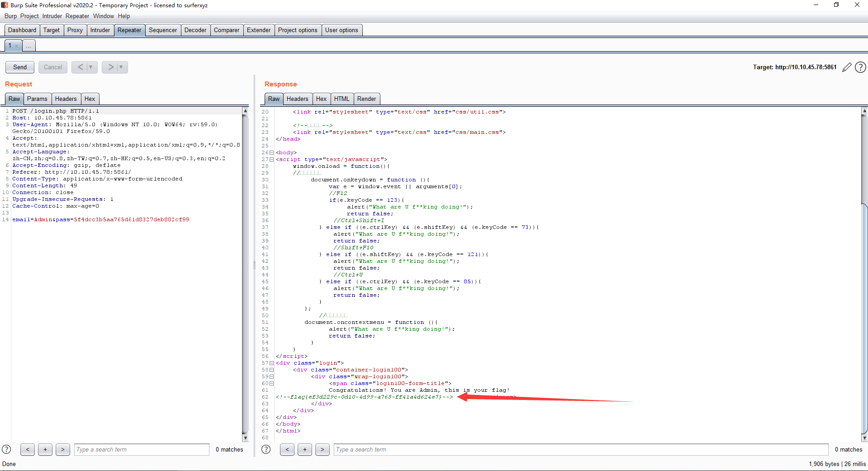The height and width of the screenshot is (471, 868).
Task: Collapse the container-login100 div on line 58
Action: (272, 370)
